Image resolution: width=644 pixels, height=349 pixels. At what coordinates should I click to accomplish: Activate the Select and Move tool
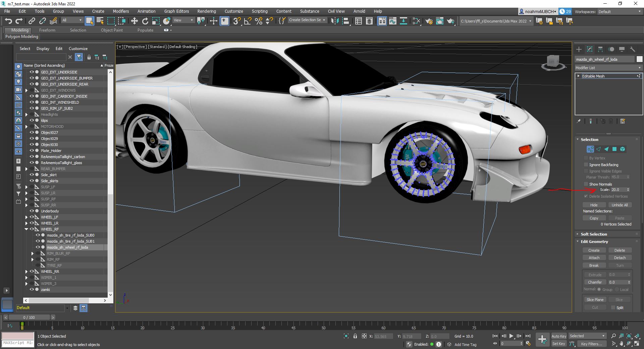tap(134, 21)
